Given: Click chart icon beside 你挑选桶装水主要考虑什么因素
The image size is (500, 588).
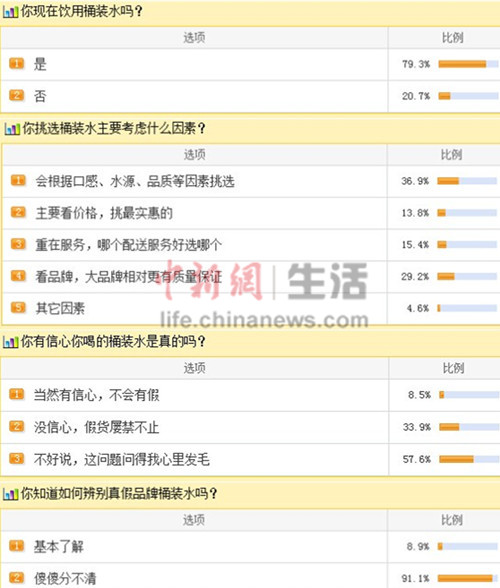Looking at the screenshot, I should 12,129.
